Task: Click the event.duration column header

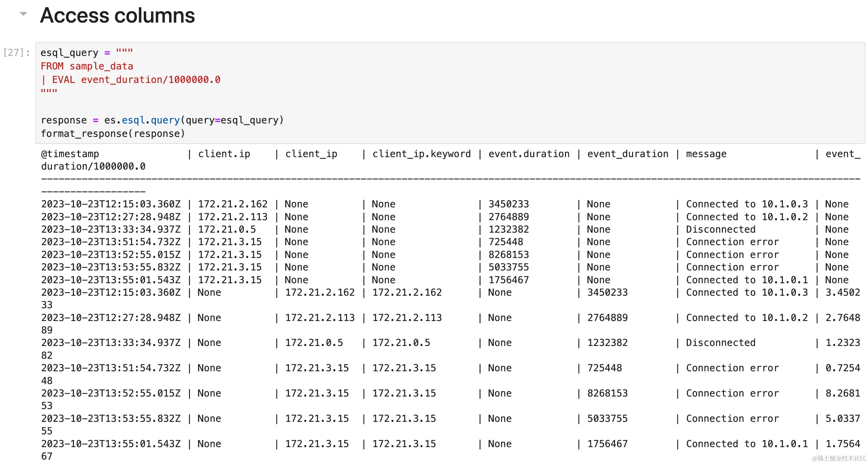Action: point(529,154)
